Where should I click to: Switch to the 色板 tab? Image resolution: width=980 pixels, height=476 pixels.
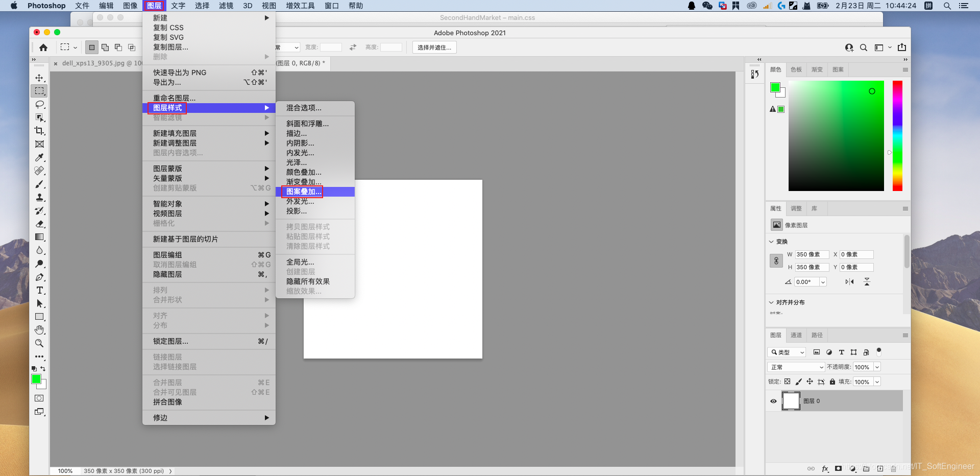796,70
